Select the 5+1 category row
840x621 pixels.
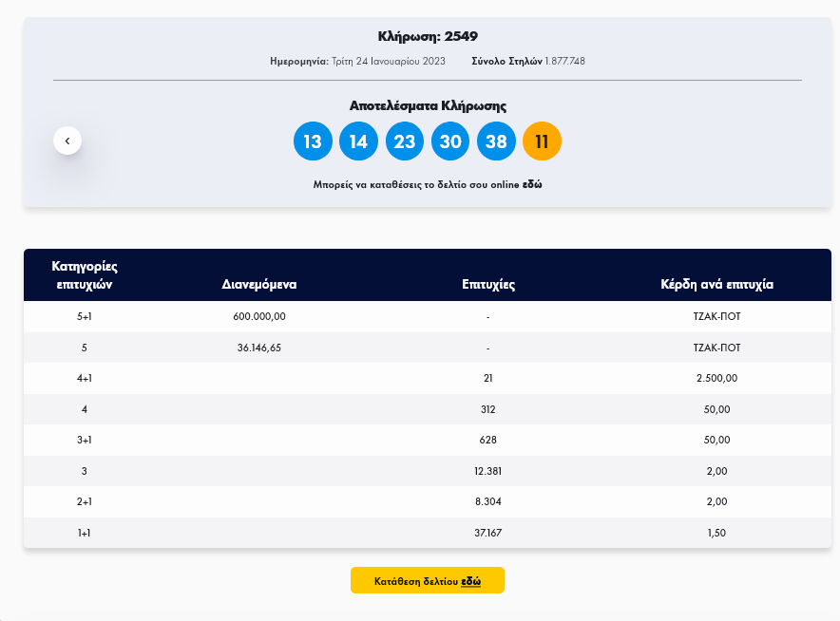[85, 316]
